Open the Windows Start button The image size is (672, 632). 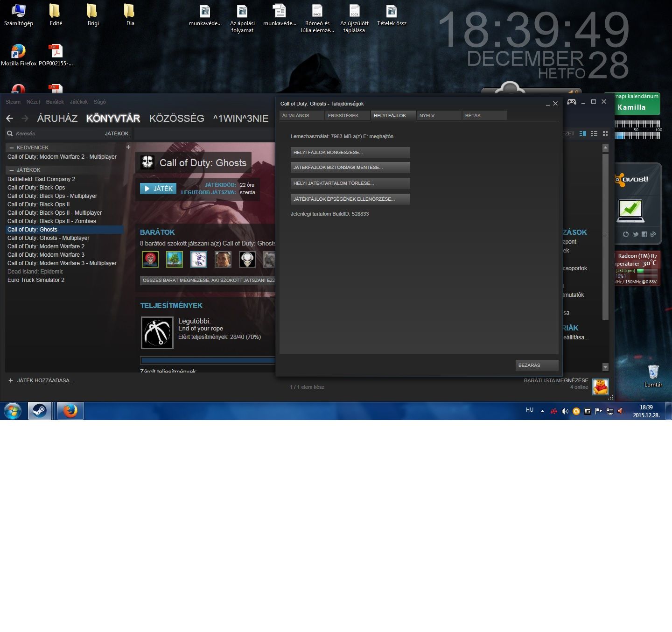13,411
